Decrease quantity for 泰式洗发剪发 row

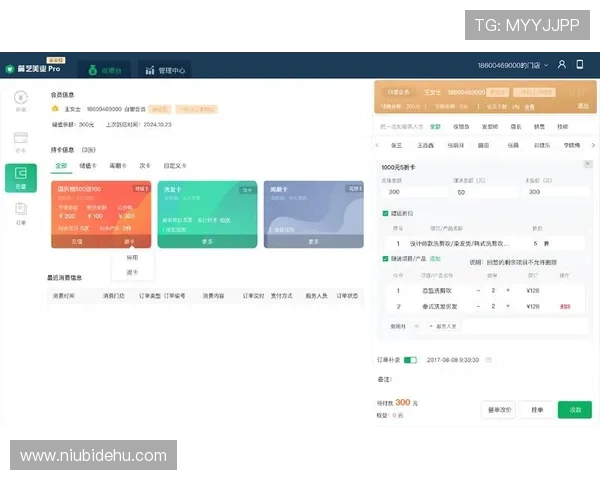point(478,306)
